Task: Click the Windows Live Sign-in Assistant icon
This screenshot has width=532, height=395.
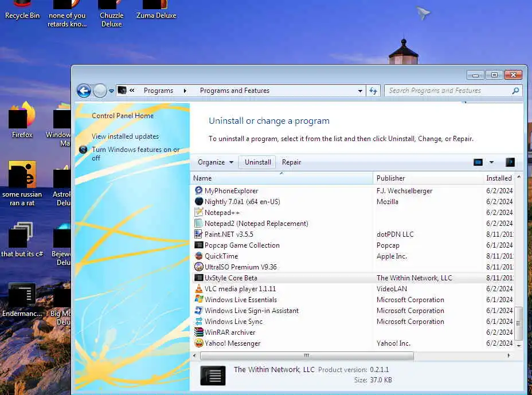Action: point(198,311)
